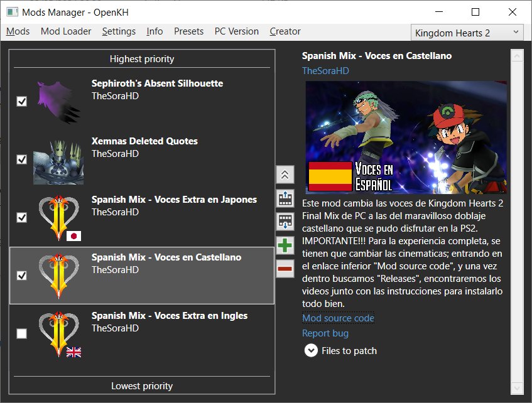
Task: Open the Mod Loader menu
Action: [x=65, y=31]
